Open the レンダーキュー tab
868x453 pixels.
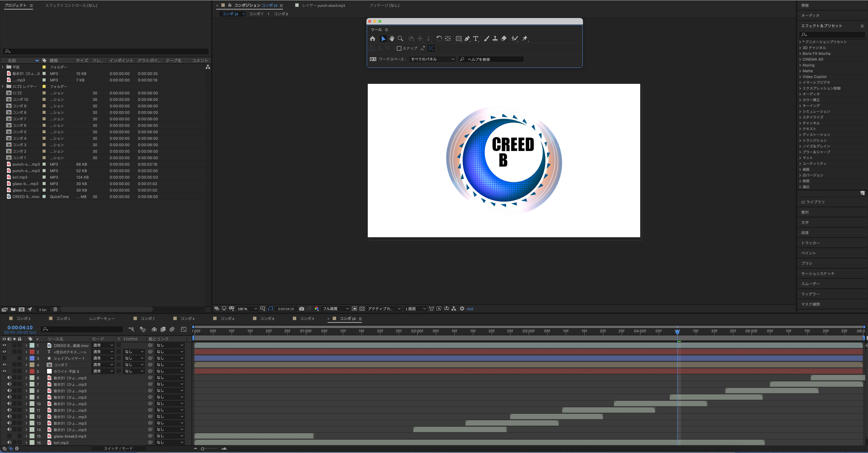point(102,318)
